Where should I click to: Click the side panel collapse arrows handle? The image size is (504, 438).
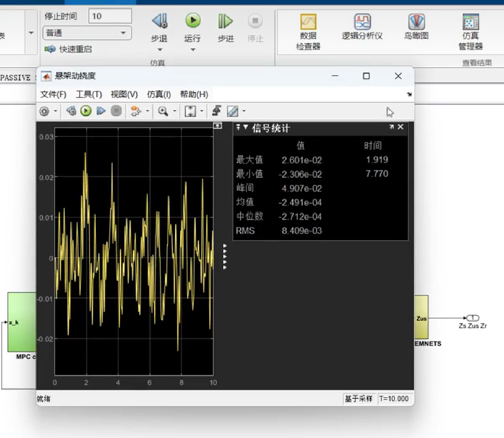click(x=225, y=257)
